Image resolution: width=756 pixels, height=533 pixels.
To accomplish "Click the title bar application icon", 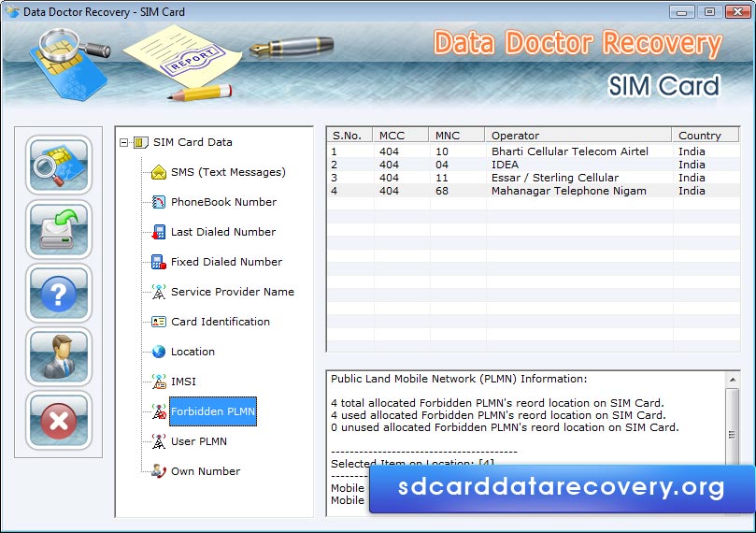I will coord(11,11).
